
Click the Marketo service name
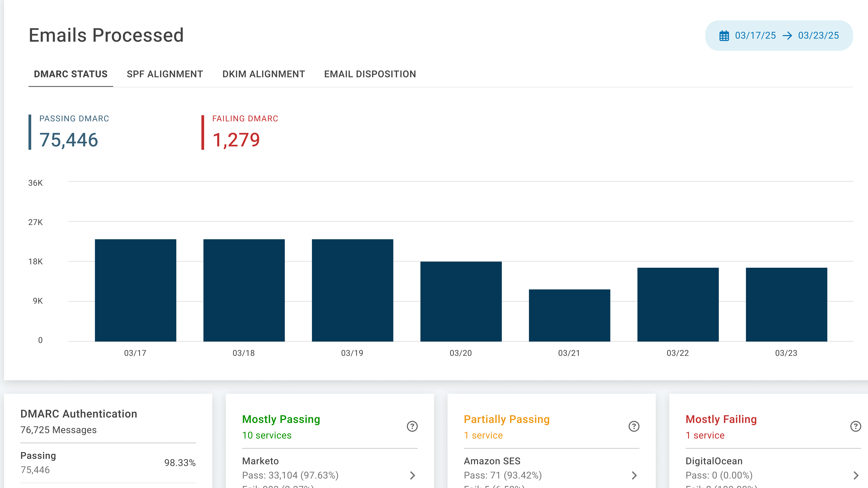[260, 461]
